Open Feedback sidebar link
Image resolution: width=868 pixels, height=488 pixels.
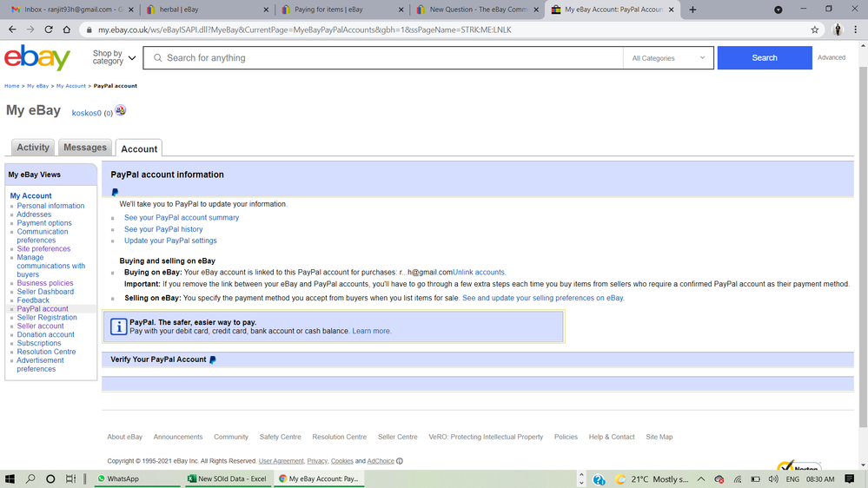(x=33, y=300)
